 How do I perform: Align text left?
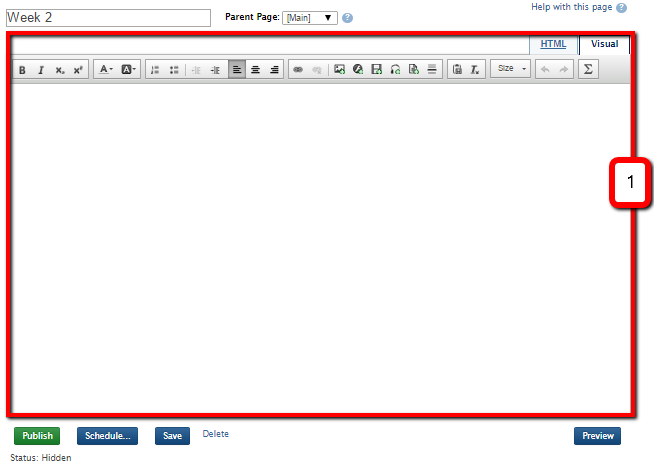point(236,69)
